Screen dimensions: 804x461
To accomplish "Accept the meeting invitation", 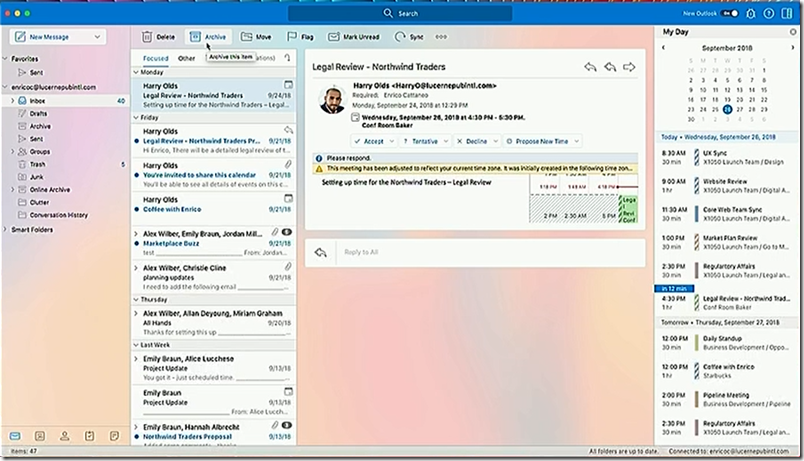I will point(369,142).
